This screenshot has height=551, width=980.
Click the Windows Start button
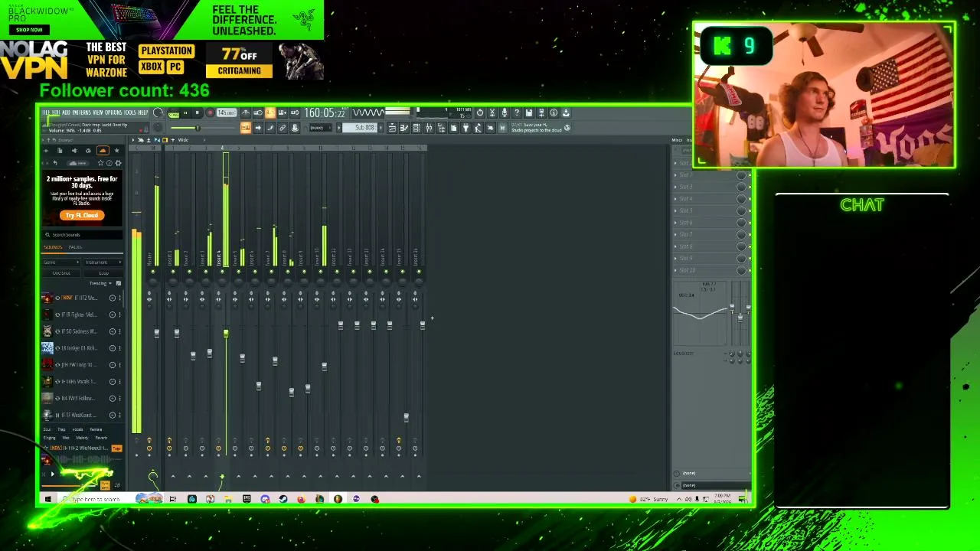[47, 499]
